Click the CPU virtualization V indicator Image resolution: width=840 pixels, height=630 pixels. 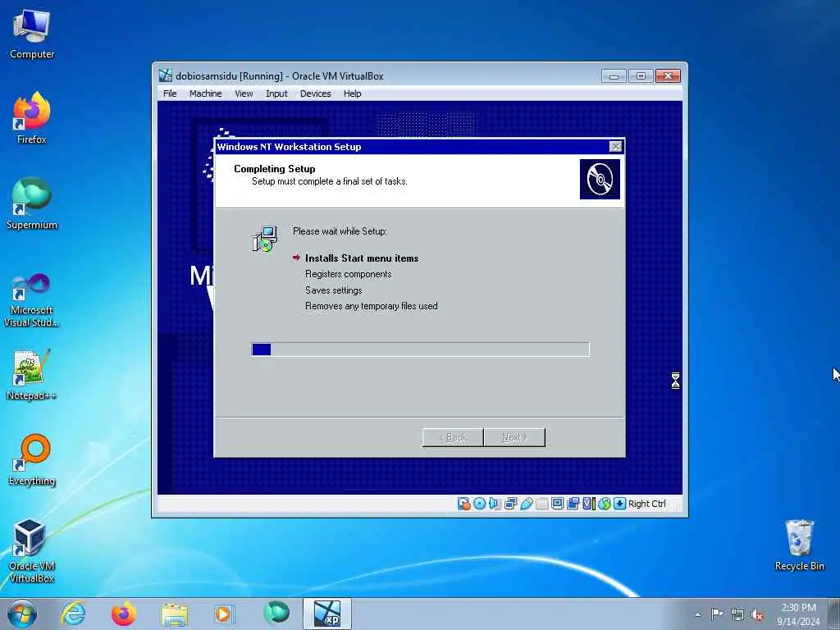coord(588,504)
